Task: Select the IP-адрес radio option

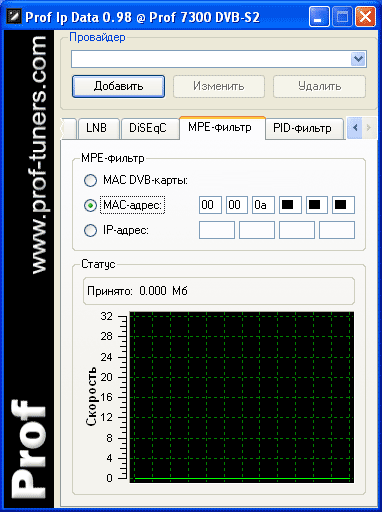Action: (x=90, y=230)
